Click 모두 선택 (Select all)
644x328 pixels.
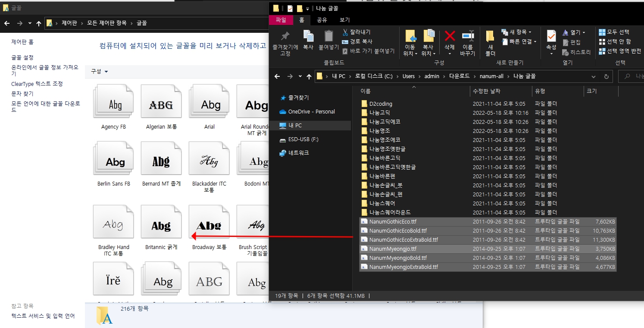[x=614, y=32]
